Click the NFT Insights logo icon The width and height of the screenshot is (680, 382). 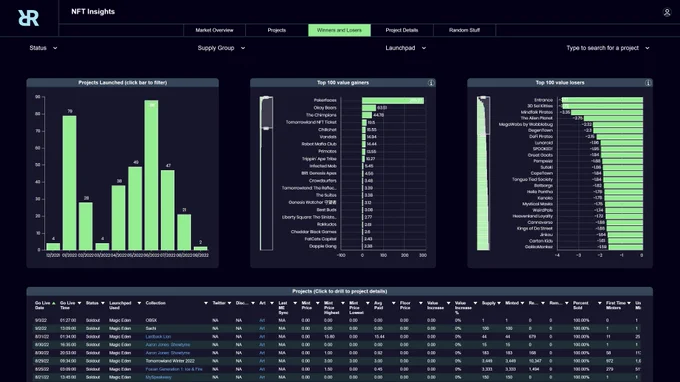point(29,18)
